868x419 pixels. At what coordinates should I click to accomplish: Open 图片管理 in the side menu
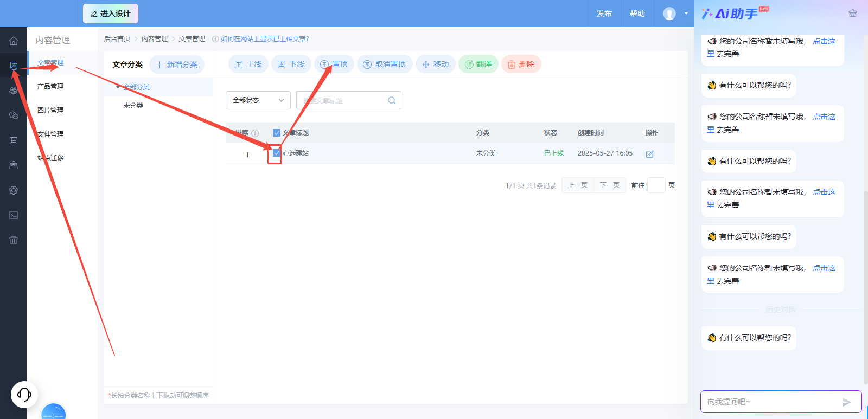tap(50, 111)
